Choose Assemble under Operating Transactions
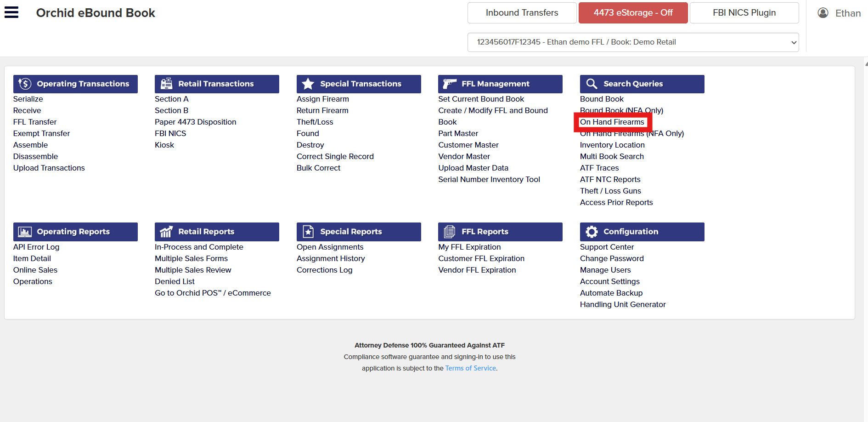Viewport: 868px width, 422px height. [30, 145]
